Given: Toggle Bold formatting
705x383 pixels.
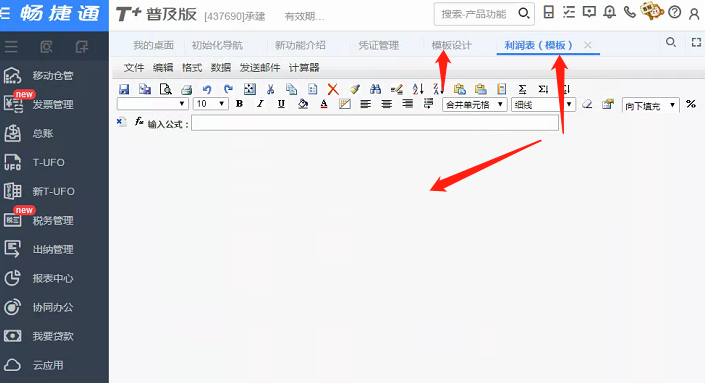Looking at the screenshot, I should point(239,104).
